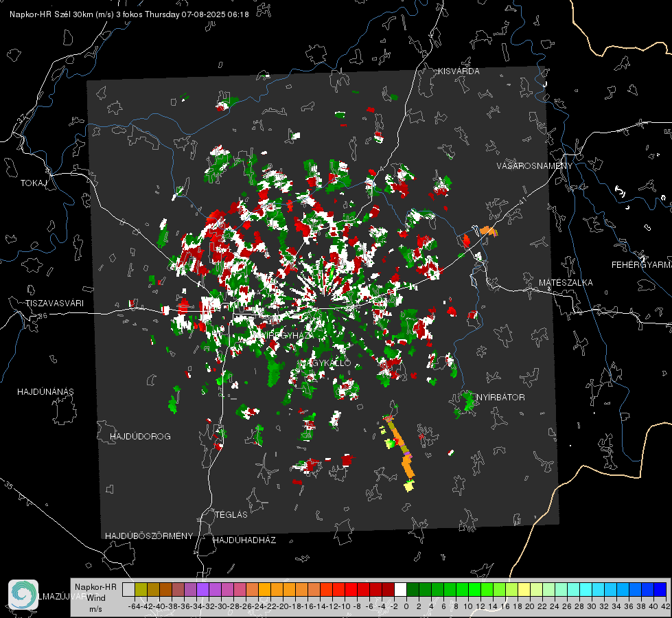
Task: Select the TISZAVASVÁRI town label
Action: [54, 304]
